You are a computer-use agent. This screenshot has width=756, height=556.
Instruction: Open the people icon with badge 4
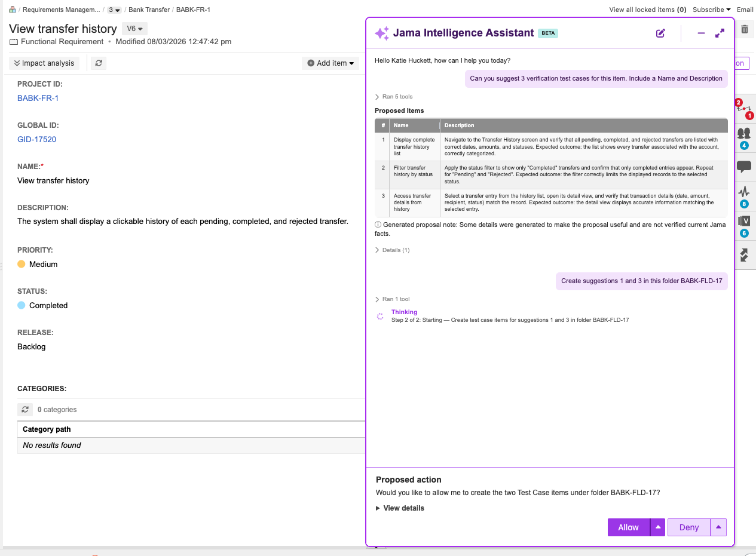coord(744,138)
